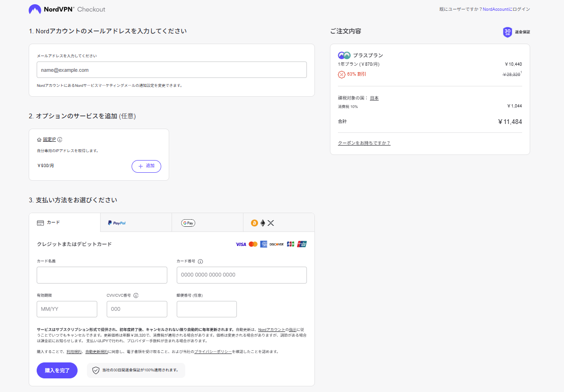Select the cryptocurrency payment tab

(279, 223)
